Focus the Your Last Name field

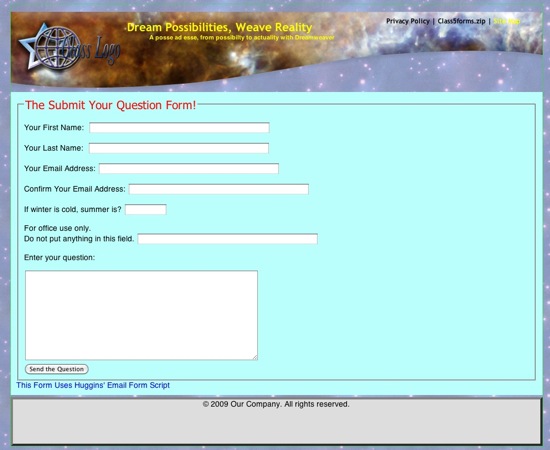[x=179, y=148]
